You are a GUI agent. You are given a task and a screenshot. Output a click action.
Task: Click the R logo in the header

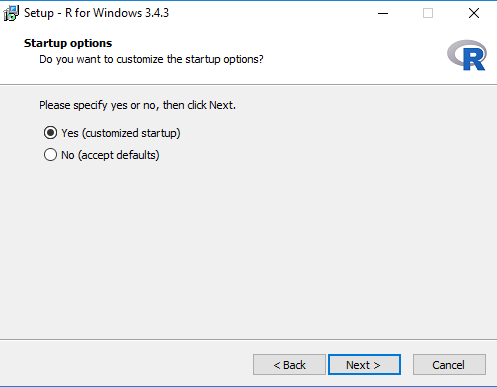pos(467,55)
